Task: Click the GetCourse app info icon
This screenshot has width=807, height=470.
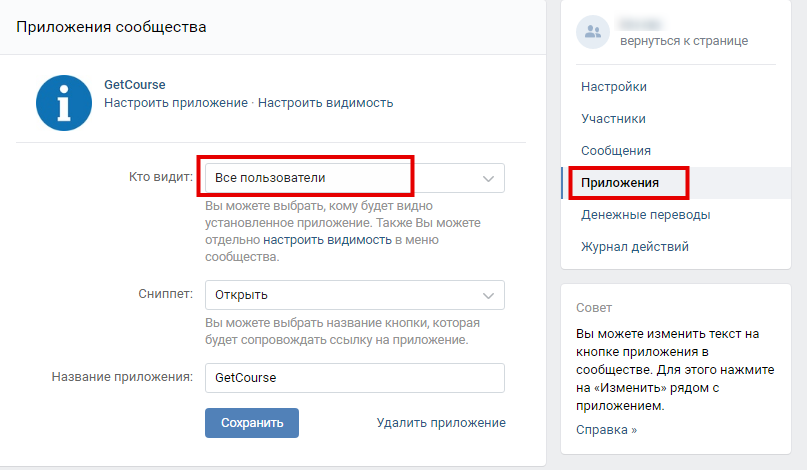Action: [64, 103]
